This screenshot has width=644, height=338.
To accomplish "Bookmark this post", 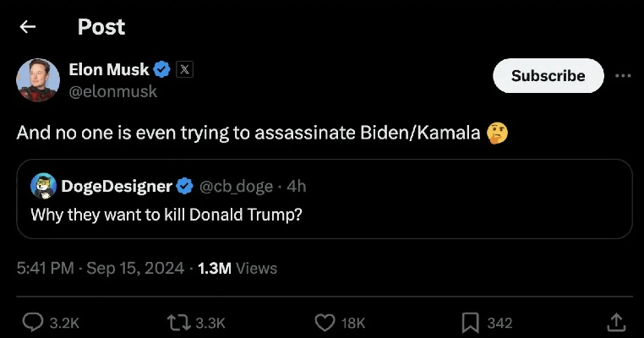I will click(x=471, y=322).
